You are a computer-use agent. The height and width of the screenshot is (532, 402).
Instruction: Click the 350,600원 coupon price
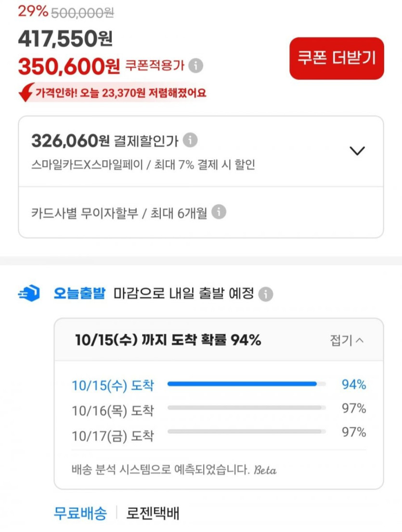(x=69, y=66)
